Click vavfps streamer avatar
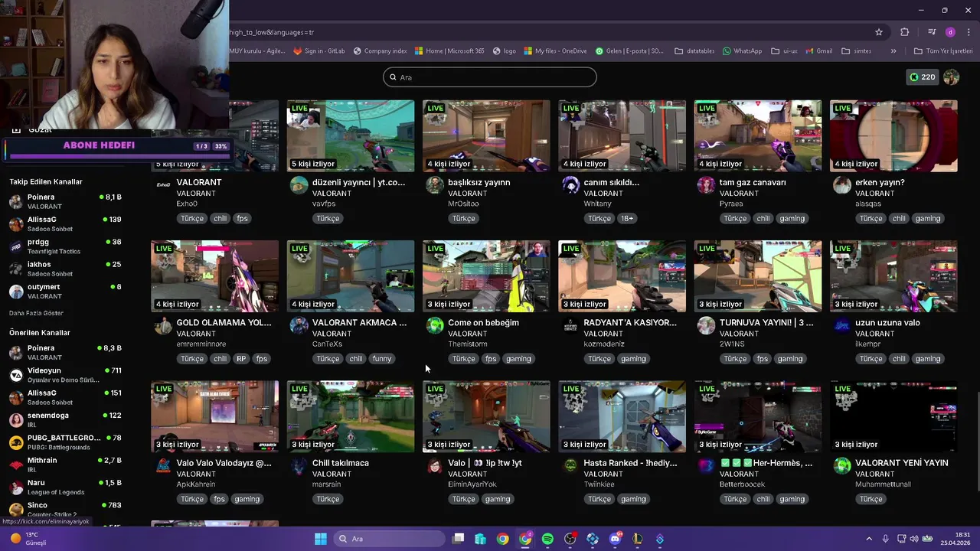The image size is (980, 551). coord(299,185)
